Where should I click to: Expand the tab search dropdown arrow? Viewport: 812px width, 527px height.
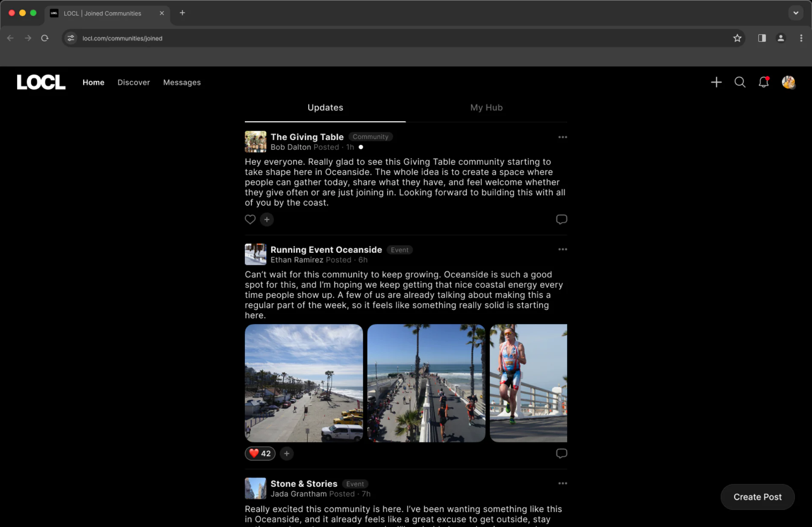pos(796,13)
